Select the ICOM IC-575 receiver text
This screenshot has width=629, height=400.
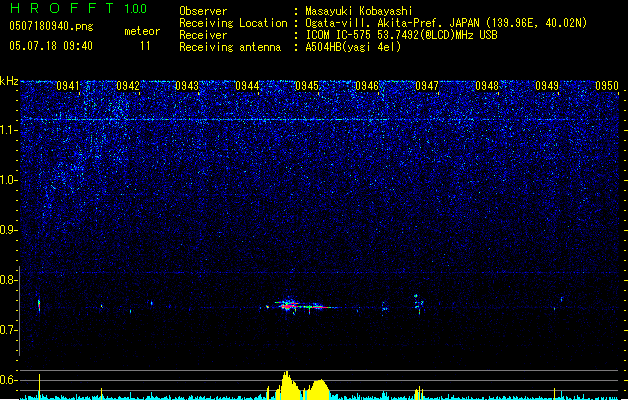click(401, 35)
